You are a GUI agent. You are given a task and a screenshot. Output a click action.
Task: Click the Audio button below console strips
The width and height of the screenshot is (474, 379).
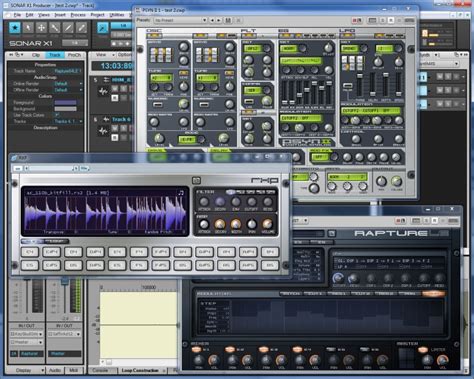coord(55,370)
